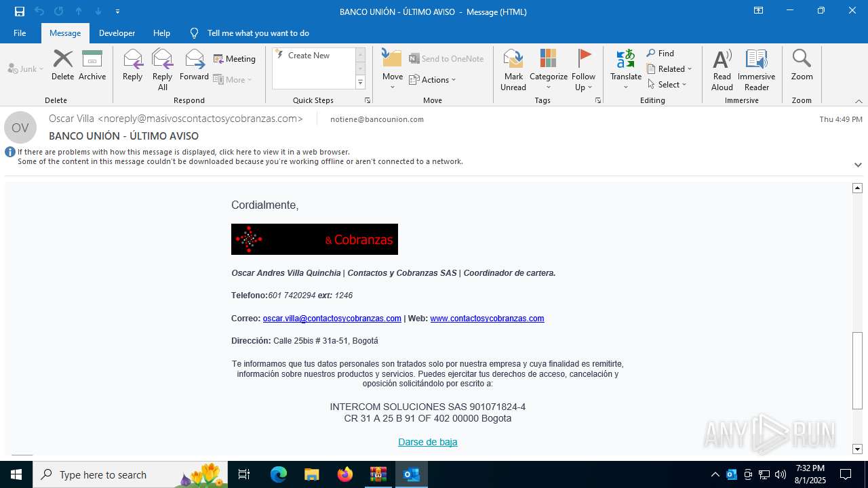Switch to the Developer tab
Viewport: 868px width, 488px height.
coord(117,33)
